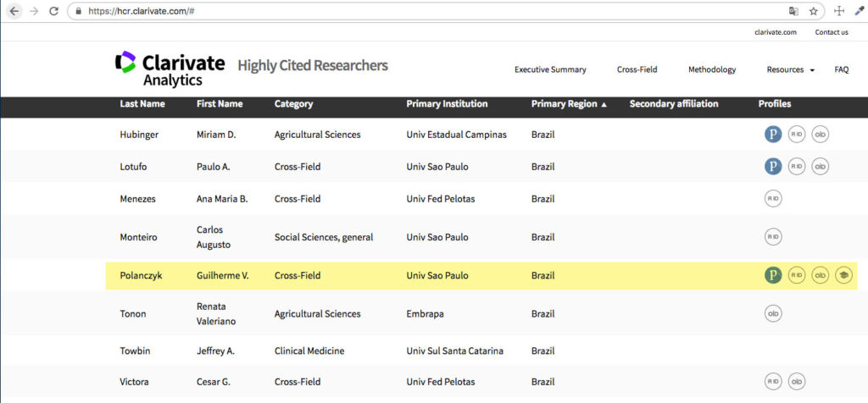Sort by the First Name column header

coord(220,104)
